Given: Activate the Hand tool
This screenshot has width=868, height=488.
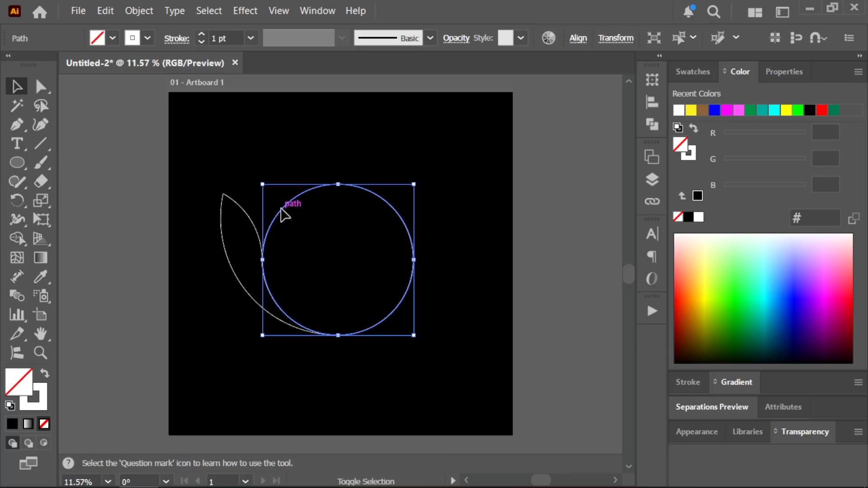Looking at the screenshot, I should (41, 334).
